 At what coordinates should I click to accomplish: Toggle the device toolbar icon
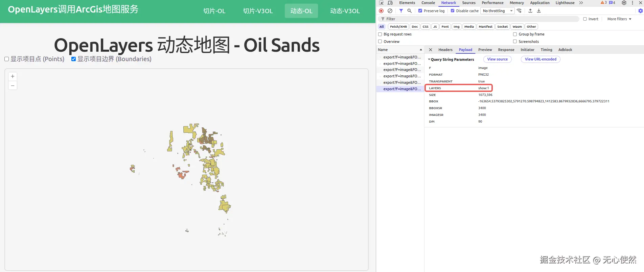[390, 3]
